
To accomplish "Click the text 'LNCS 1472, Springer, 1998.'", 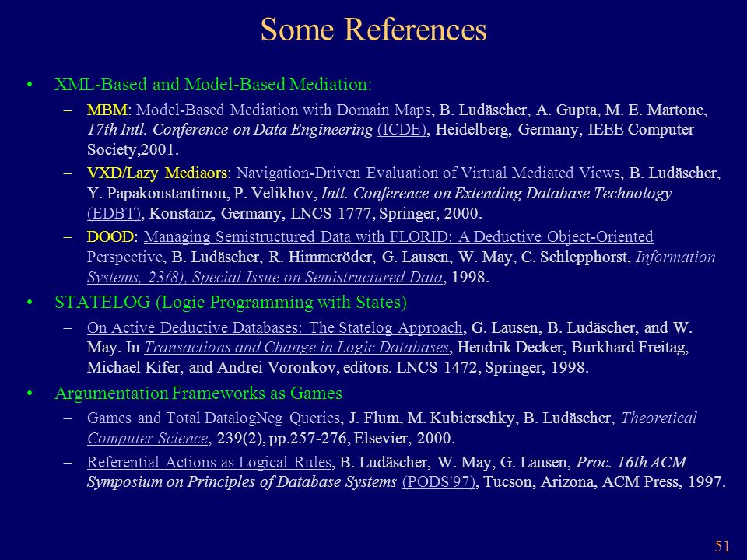I will click(x=493, y=368).
